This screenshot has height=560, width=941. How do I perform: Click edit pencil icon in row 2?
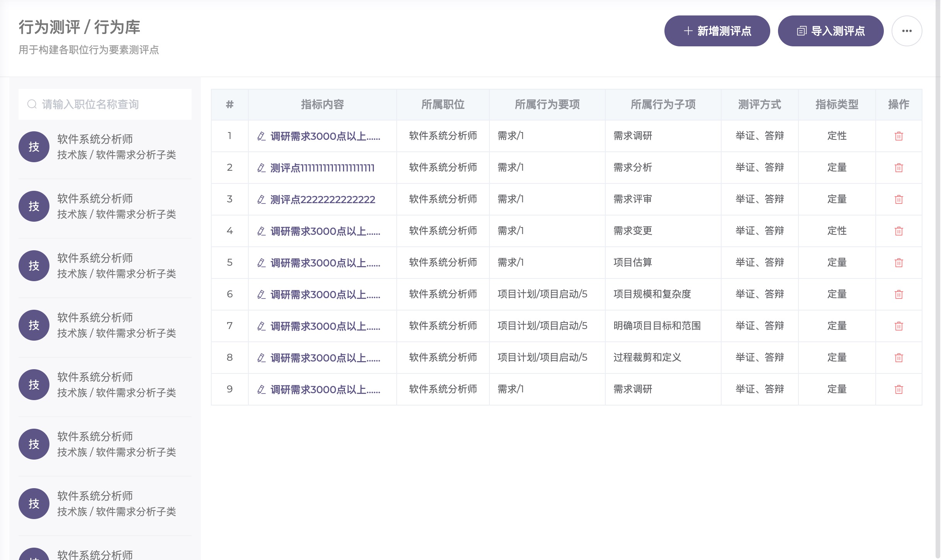coord(261,168)
